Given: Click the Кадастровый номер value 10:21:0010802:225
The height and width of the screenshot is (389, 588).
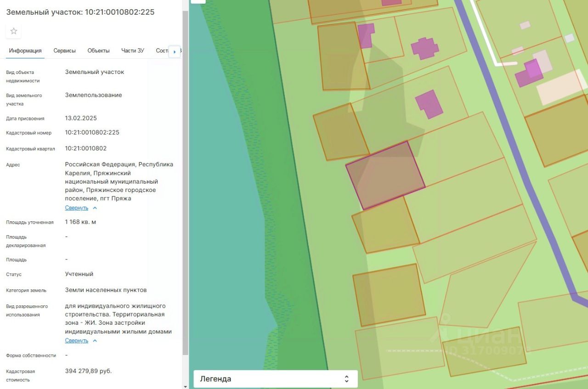Looking at the screenshot, I should [x=92, y=132].
